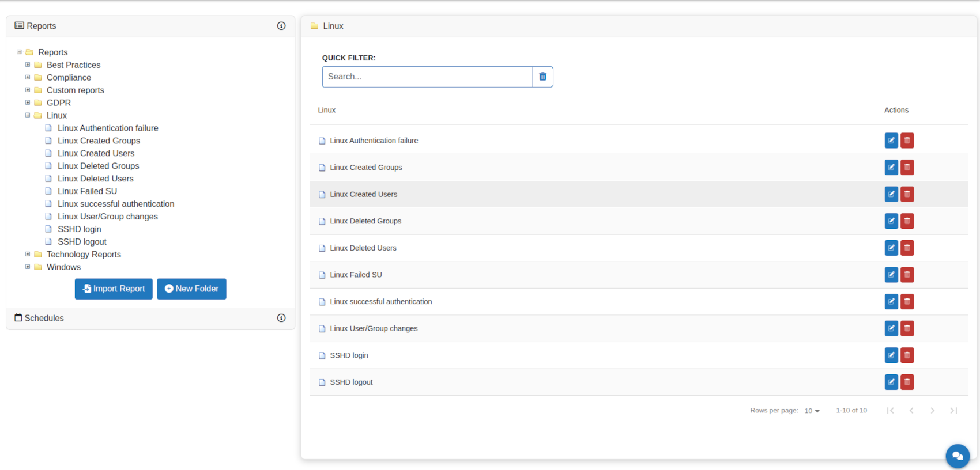Go to next page of results

pos(932,411)
